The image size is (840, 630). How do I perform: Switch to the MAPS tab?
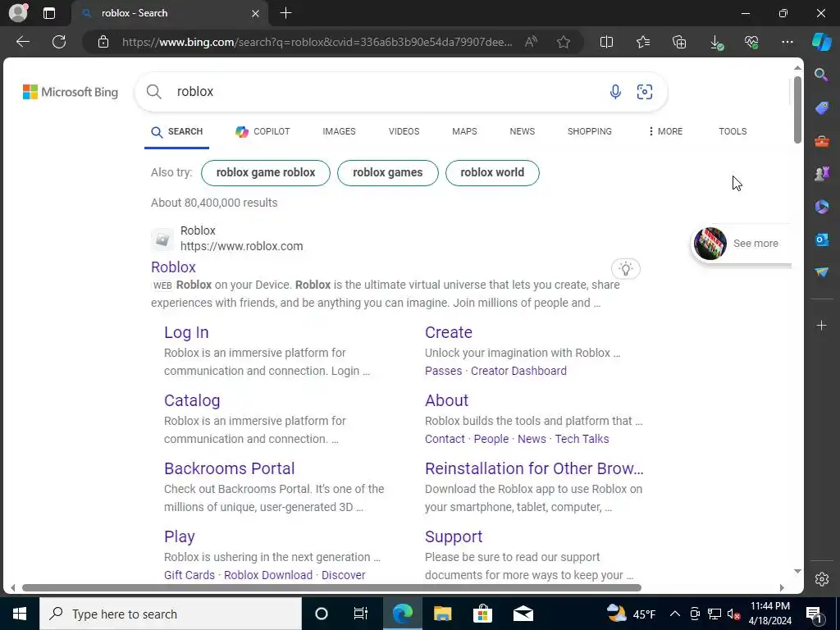464,131
